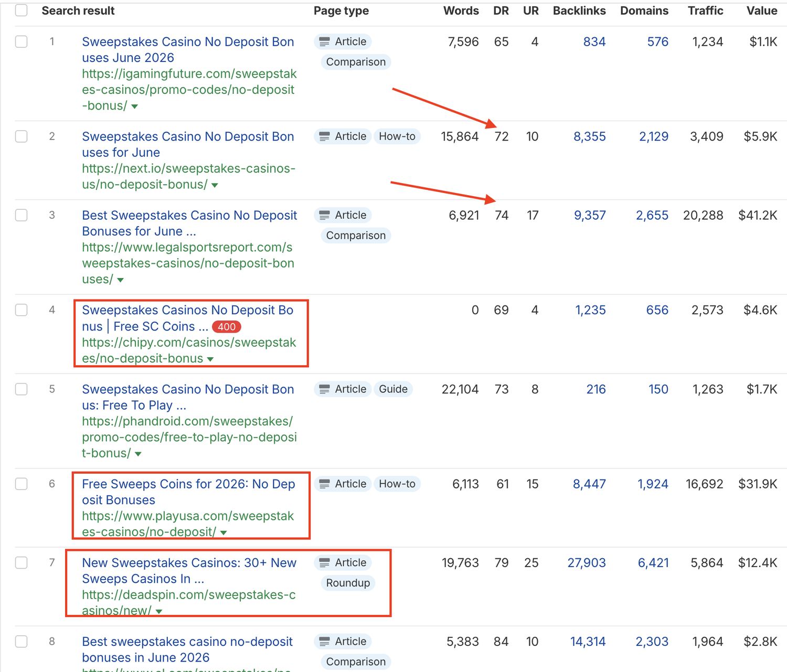Open backlinks count 9,357
This screenshot has height=672, width=787.
click(x=590, y=215)
